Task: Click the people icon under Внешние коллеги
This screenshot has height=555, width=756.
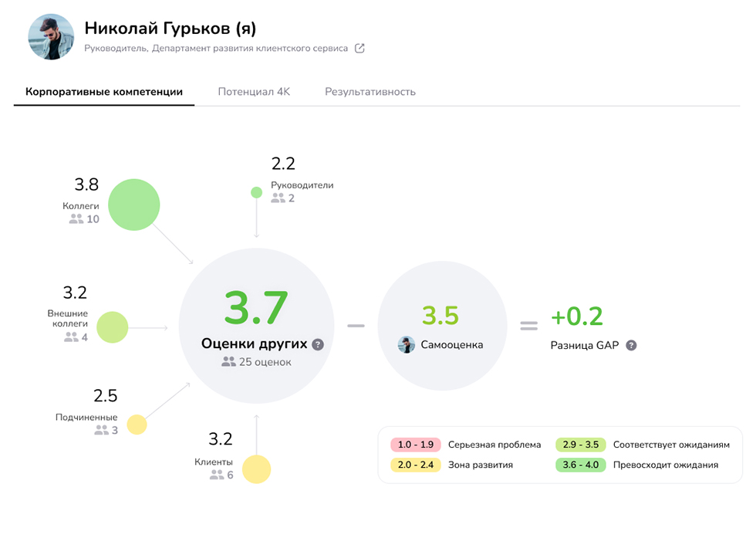Action: [71, 337]
